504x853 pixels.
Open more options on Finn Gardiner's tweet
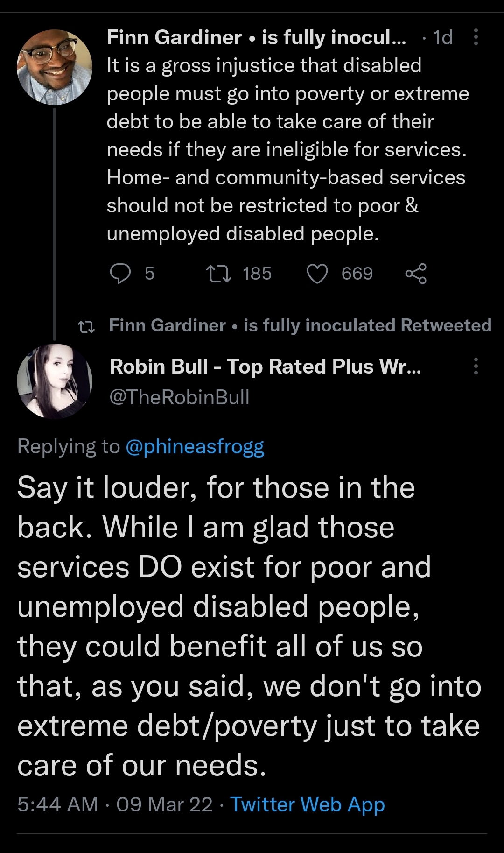point(476,37)
